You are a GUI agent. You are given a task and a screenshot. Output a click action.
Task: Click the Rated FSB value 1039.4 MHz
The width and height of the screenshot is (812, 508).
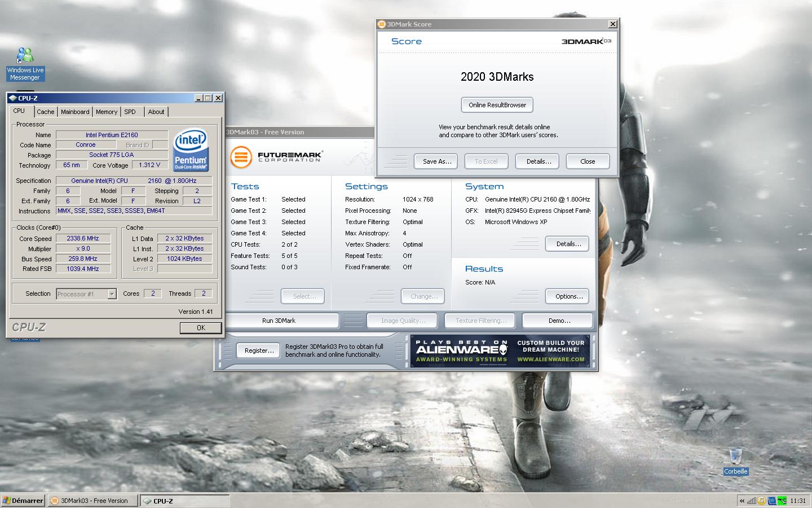(83, 269)
